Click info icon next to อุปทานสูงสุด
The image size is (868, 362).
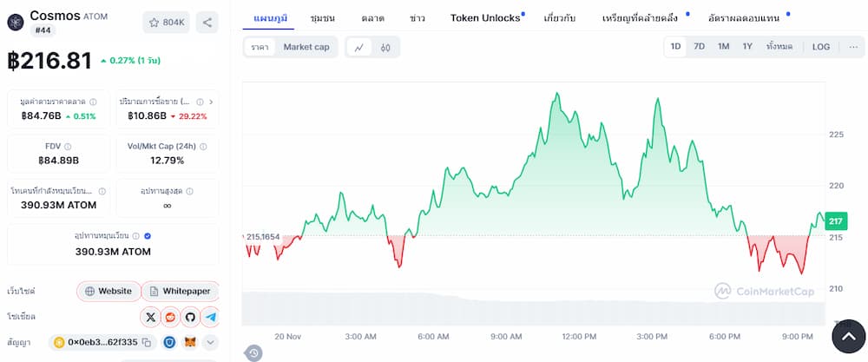190,191
